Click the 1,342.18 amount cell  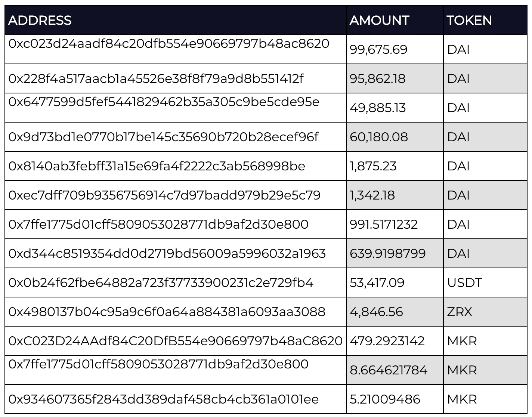coord(395,195)
